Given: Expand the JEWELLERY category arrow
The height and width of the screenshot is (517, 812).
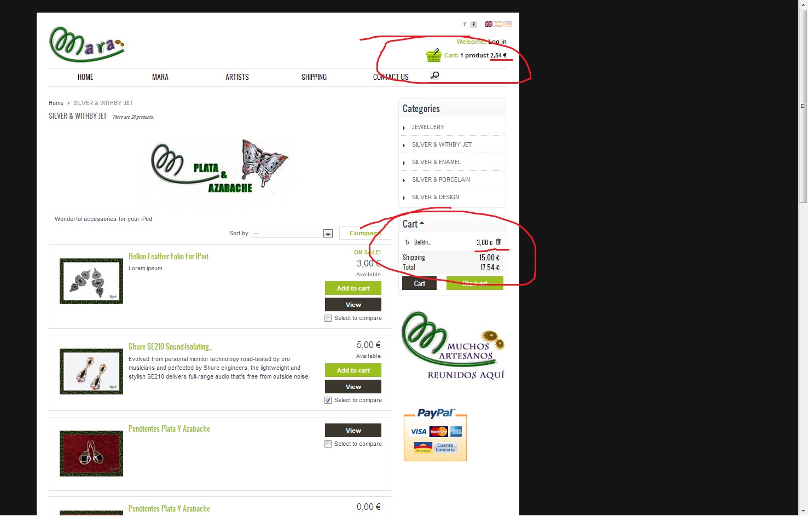Looking at the screenshot, I should pos(404,128).
